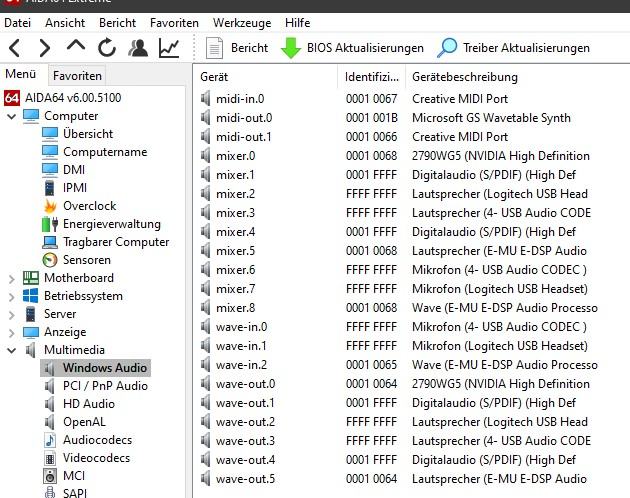
Task: Expand the Motherboard tree node
Action: coord(12,279)
